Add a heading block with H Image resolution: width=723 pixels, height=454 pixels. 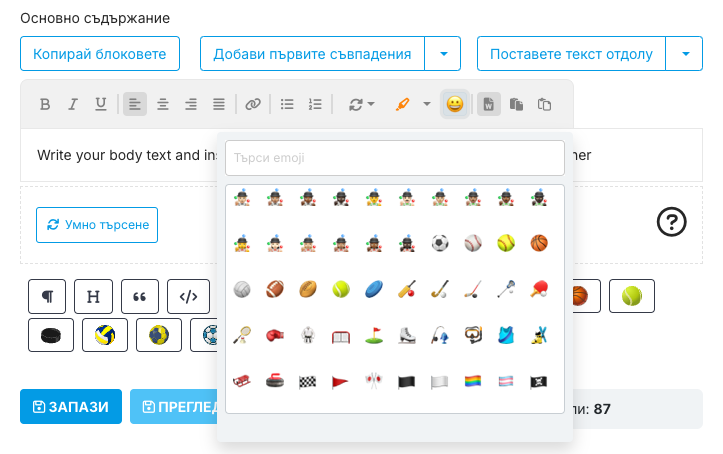point(93,296)
